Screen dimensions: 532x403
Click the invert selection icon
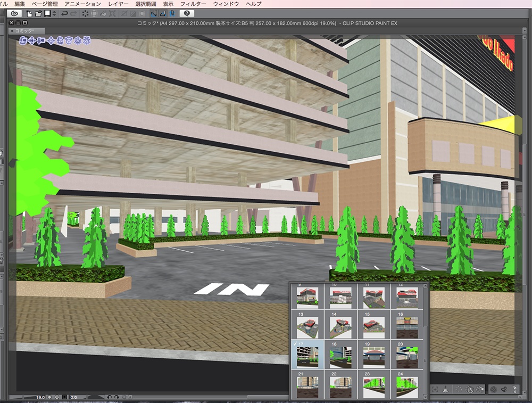[133, 14]
